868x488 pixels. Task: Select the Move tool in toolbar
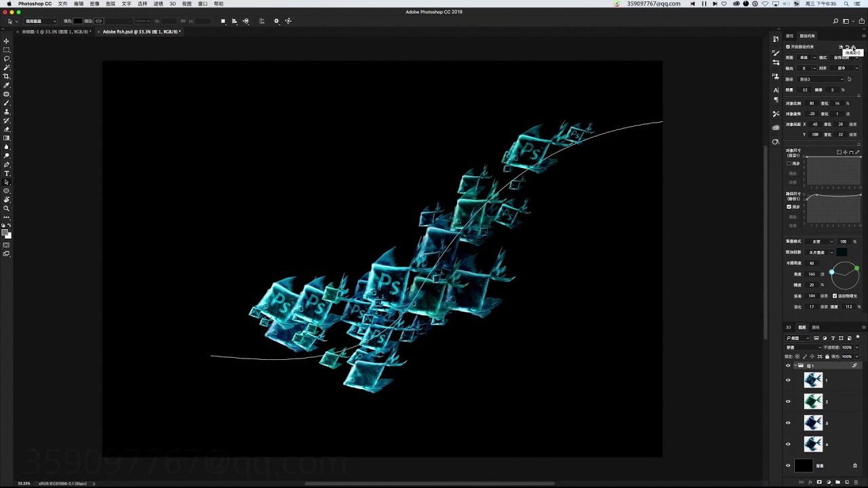click(7, 41)
